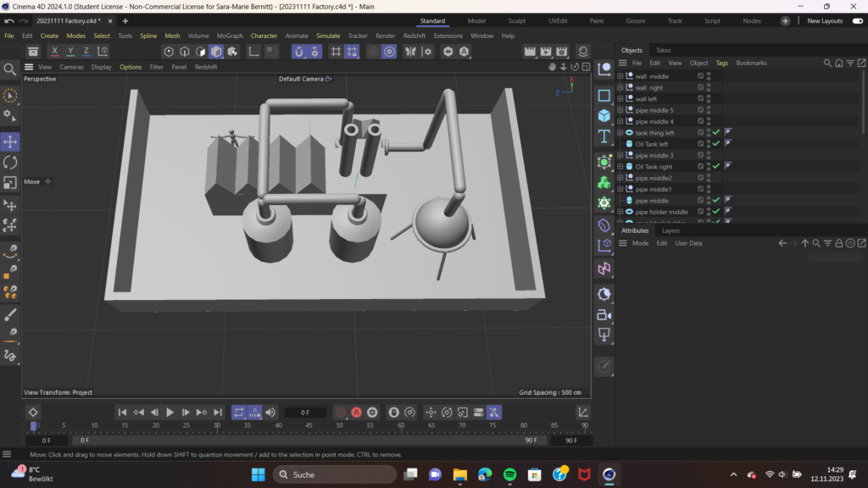Switch to the Takes tab
This screenshot has height=488, width=868.
pos(664,50)
